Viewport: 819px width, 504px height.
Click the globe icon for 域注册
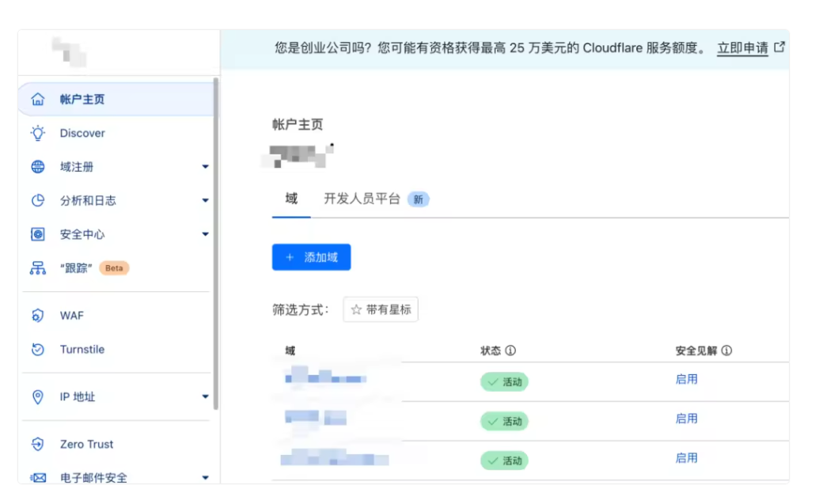pos(37,167)
